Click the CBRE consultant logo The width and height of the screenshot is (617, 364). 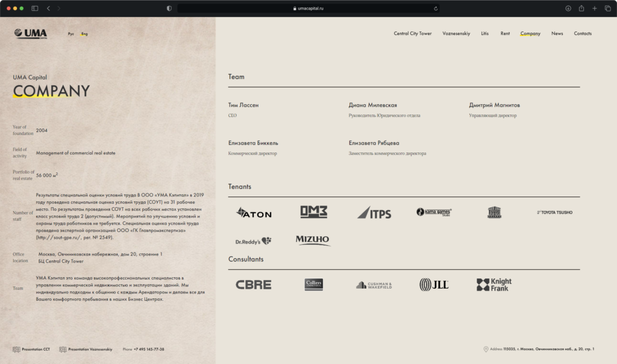253,285
